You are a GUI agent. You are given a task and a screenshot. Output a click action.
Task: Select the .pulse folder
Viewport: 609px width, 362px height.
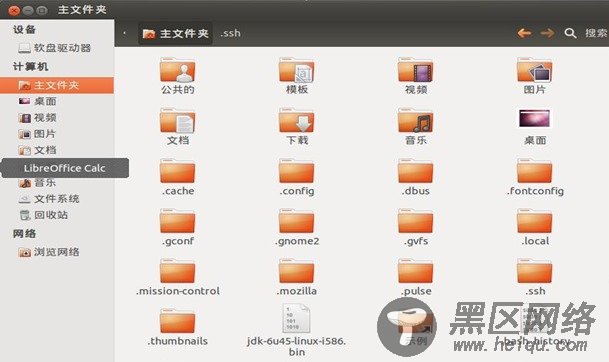click(x=416, y=277)
